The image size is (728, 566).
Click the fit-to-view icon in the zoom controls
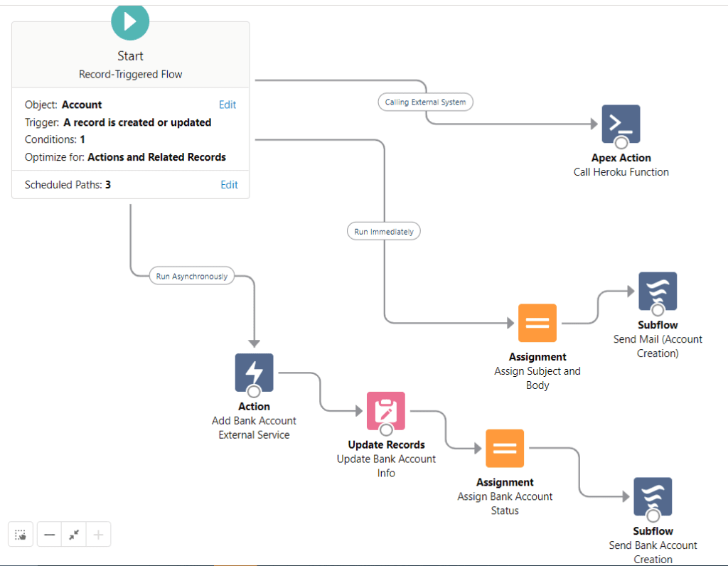73,534
